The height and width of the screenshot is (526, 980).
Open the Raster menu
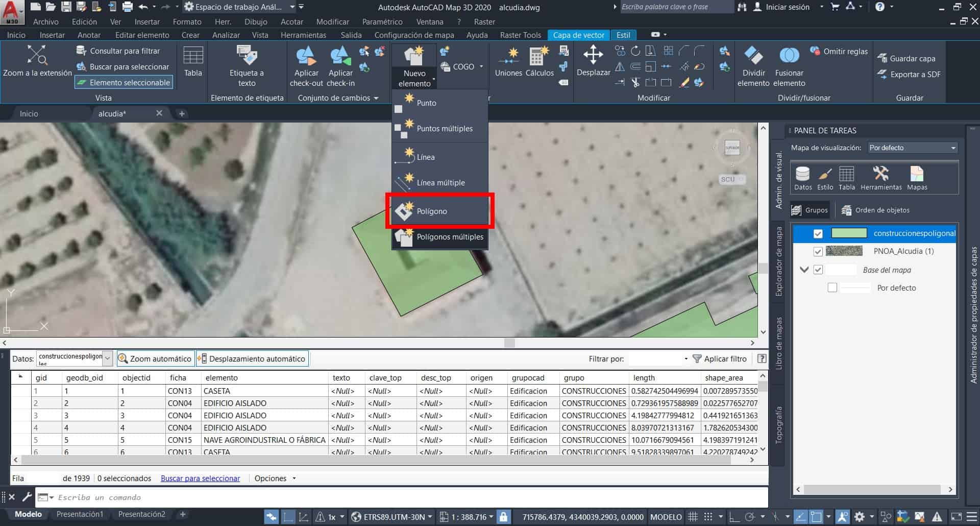click(483, 21)
